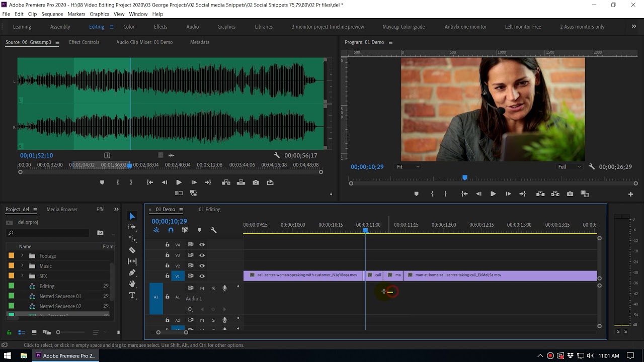Screen dimensions: 644x362
Task: Open the Media Browser tab
Action: [62, 209]
